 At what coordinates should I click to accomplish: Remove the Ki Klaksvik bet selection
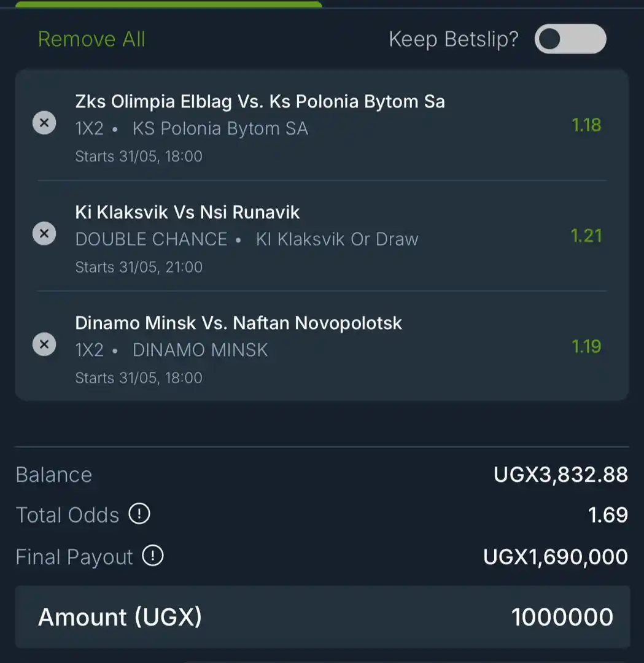tap(44, 233)
